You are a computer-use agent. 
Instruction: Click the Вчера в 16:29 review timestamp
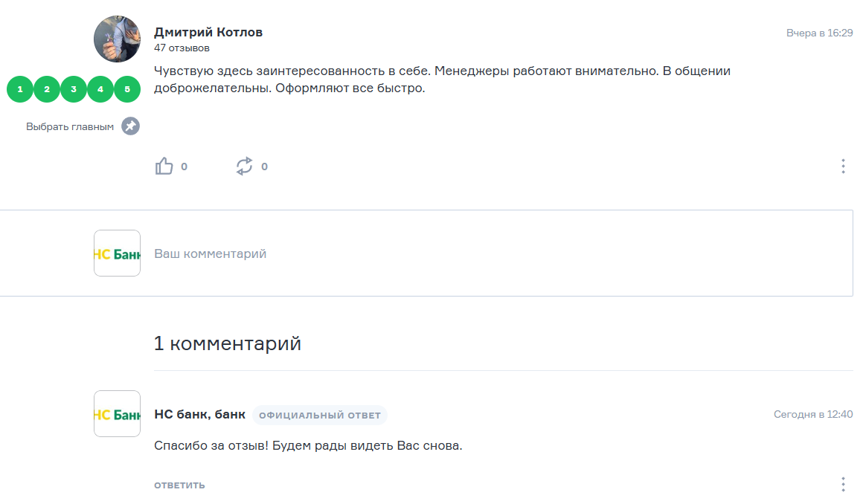point(819,33)
